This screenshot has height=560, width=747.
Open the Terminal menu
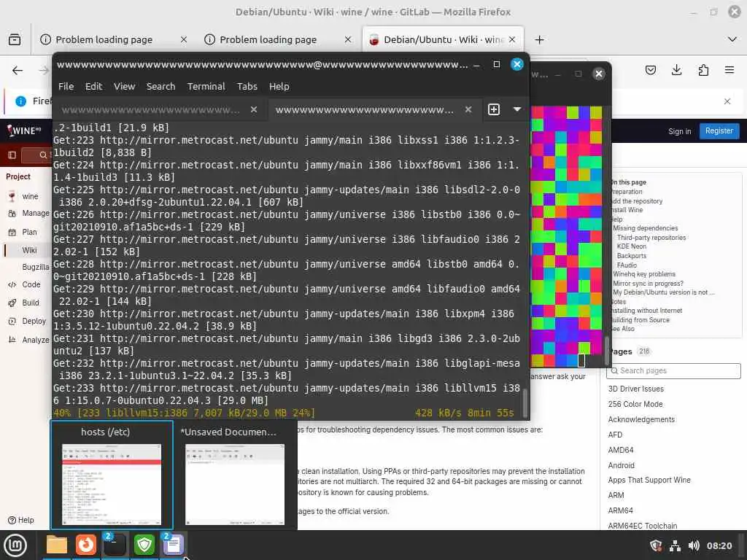[206, 86]
